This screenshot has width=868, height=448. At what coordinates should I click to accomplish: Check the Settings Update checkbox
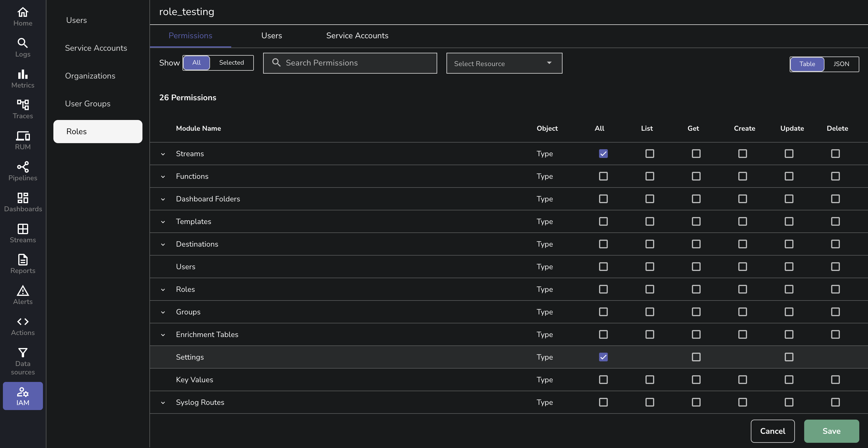(789, 357)
